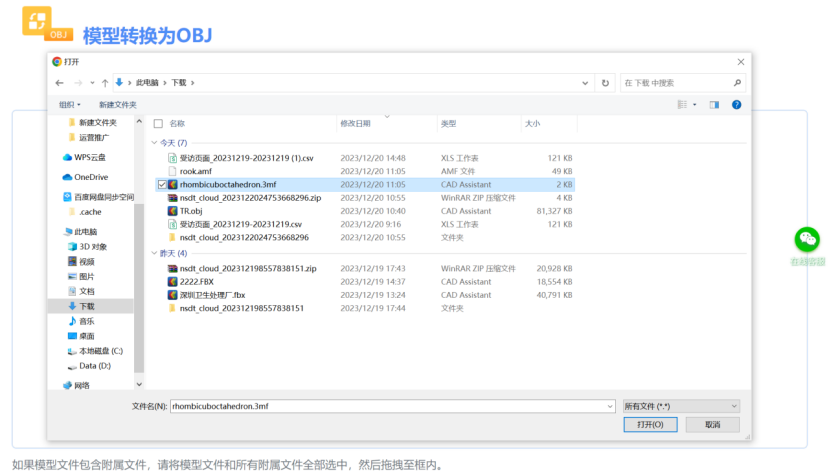Sort by 大小 column
Screen dimensions: 830x475
[x=533, y=123]
